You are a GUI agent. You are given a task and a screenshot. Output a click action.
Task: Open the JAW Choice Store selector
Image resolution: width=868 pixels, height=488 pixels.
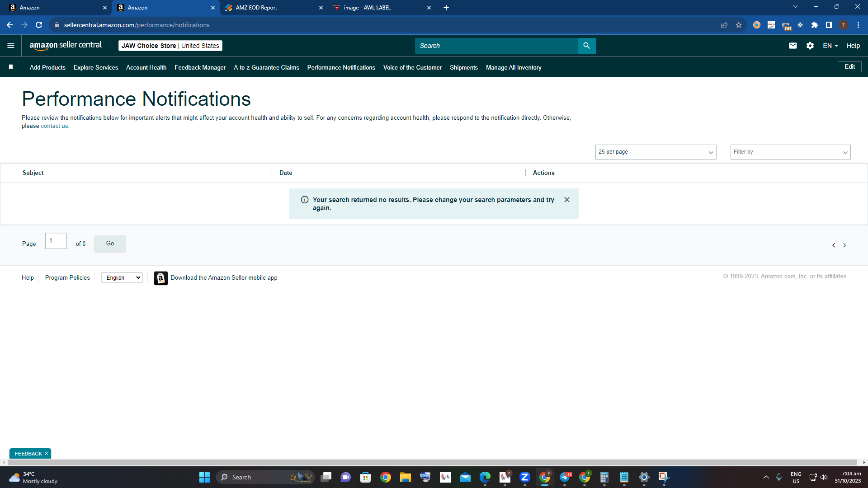pos(170,46)
